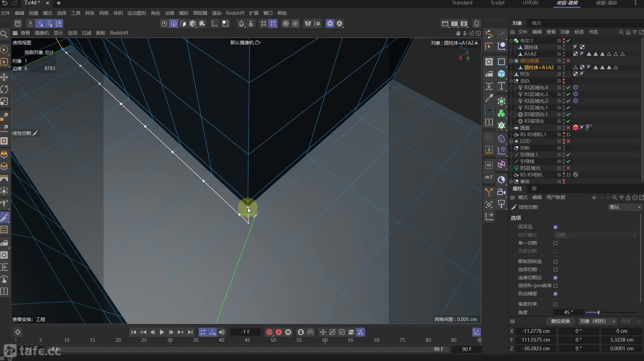Screen dimensions: 644x361
Task: Toggle coordinate system icon beside Z axis
Action: click(59, 23)
